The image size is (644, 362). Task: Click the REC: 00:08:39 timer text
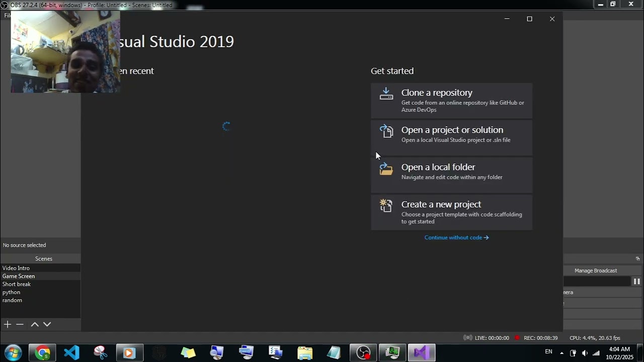[540, 338]
